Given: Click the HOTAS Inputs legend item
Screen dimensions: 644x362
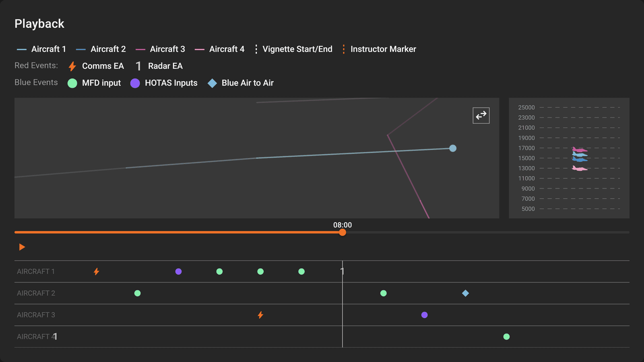Looking at the screenshot, I should (x=164, y=83).
